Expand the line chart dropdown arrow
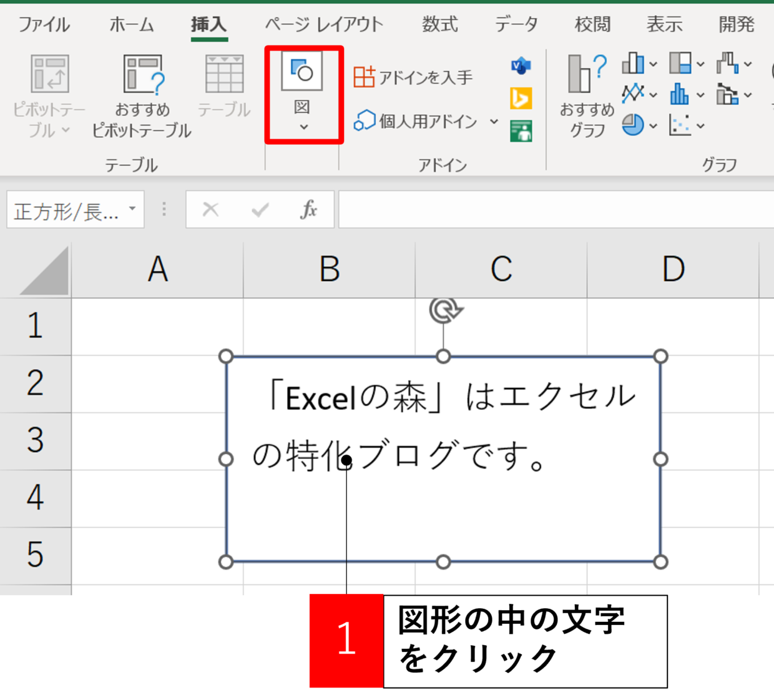The height and width of the screenshot is (700, 774). point(653,95)
